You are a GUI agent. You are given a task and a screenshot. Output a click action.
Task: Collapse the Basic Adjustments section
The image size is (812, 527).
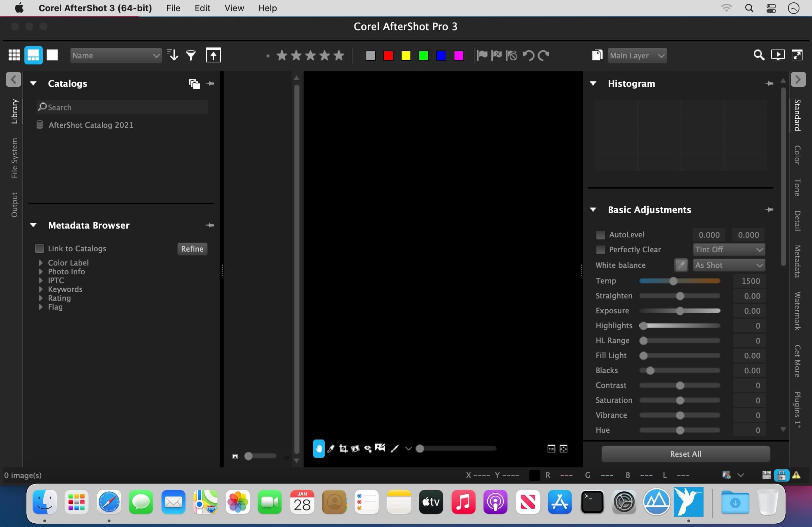[593, 210]
